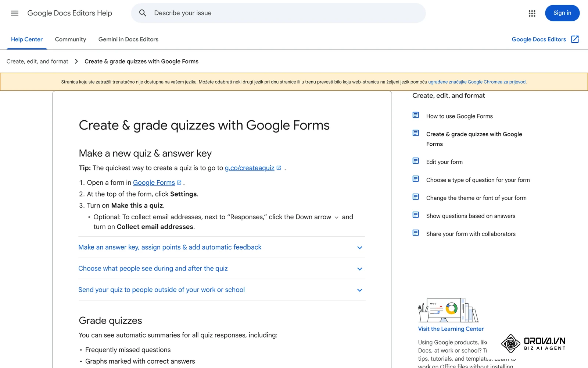Expand 'Choose what people see during and after' section
Image resolution: width=588 pixels, height=368 pixels.
coord(222,269)
